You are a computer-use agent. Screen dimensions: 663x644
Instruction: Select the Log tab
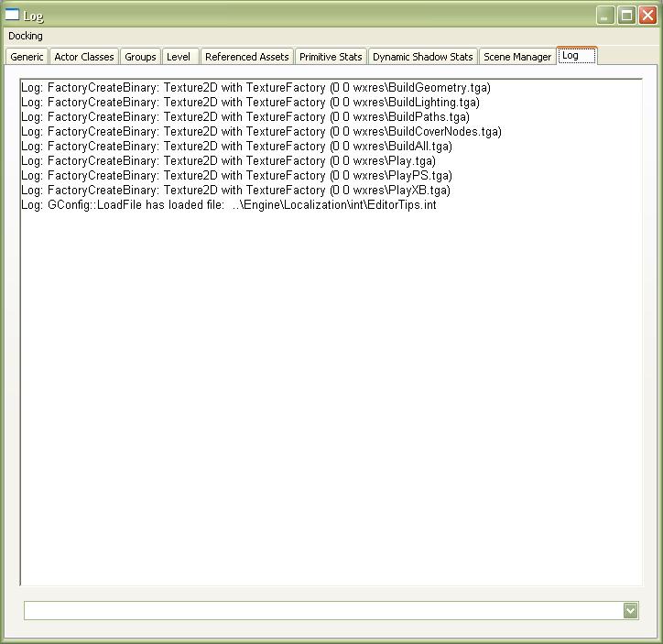[571, 56]
